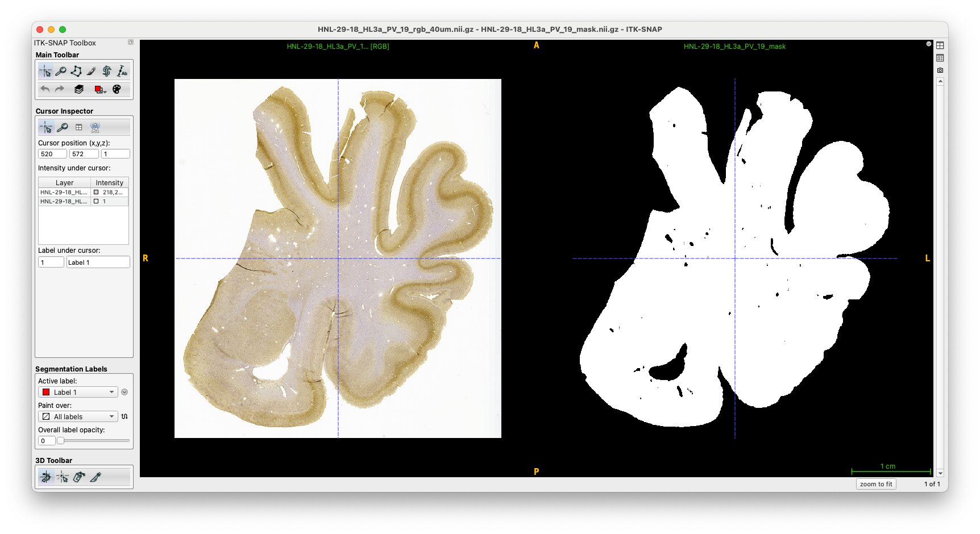
Task: Select the second layer row with intensity 1
Action: (83, 201)
